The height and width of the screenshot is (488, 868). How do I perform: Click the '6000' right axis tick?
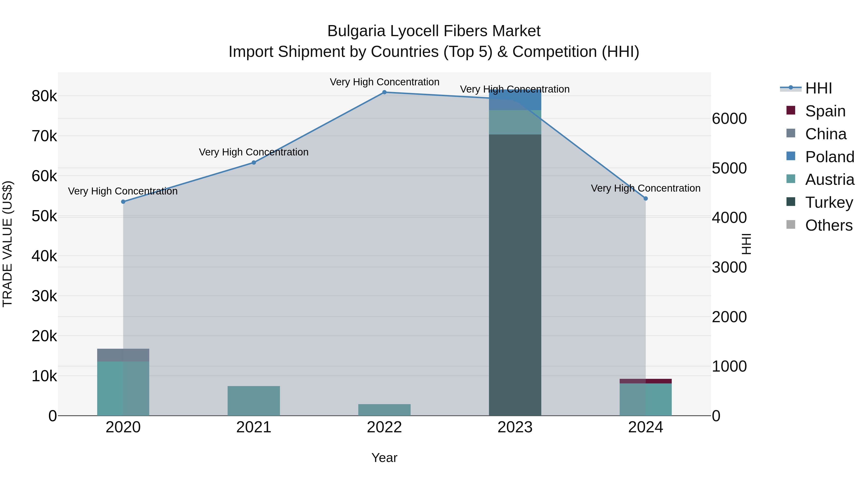[730, 119]
